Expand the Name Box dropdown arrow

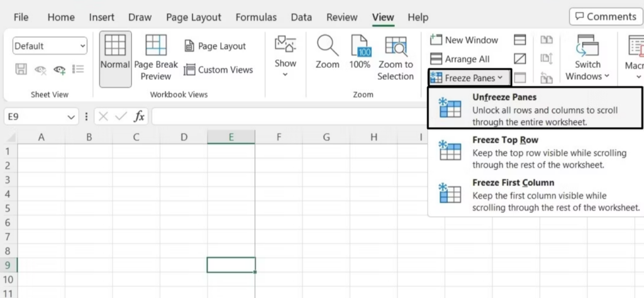click(71, 117)
